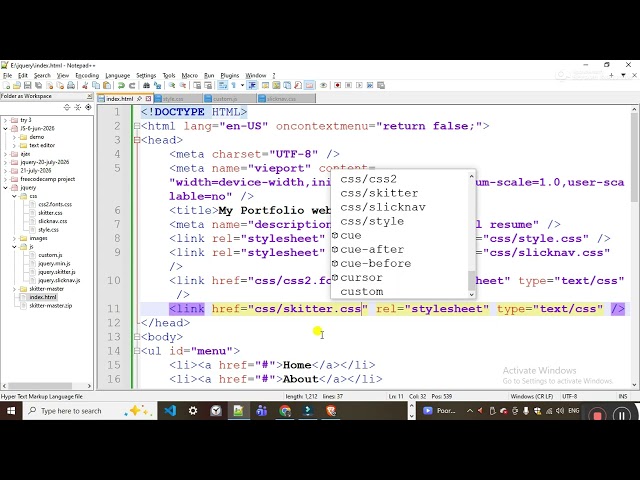Toggle file Monitoring with the eye icon
640x480 pixels.
[323, 85]
